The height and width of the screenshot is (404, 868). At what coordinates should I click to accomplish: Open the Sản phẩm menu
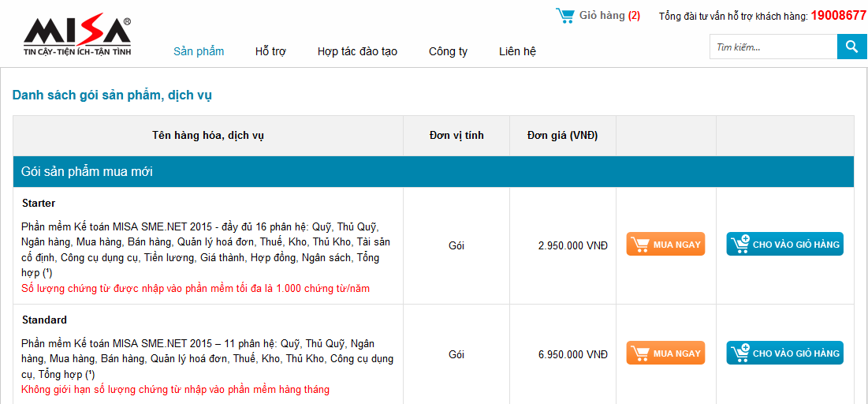(x=199, y=51)
